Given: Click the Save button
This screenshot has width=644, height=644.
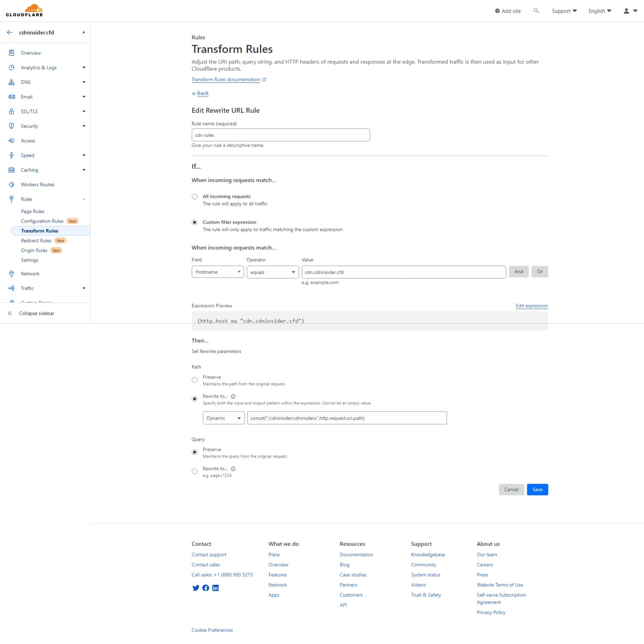Looking at the screenshot, I should [537, 489].
